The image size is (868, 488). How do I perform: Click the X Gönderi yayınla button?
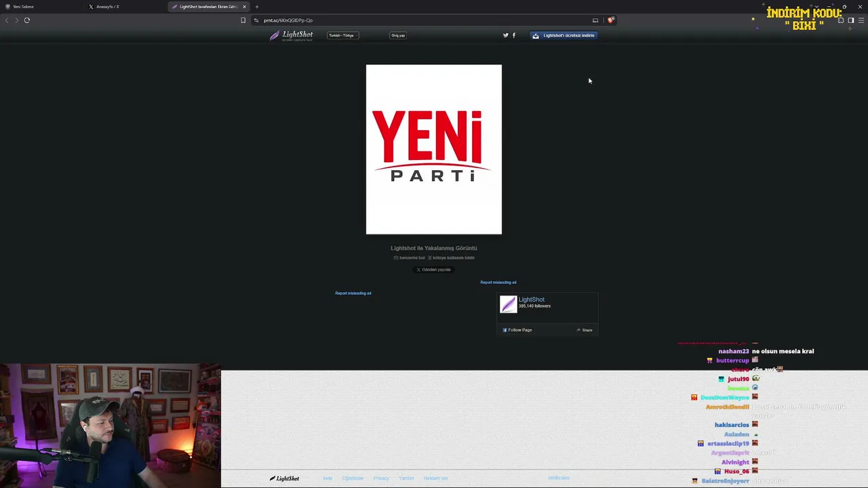(433, 270)
